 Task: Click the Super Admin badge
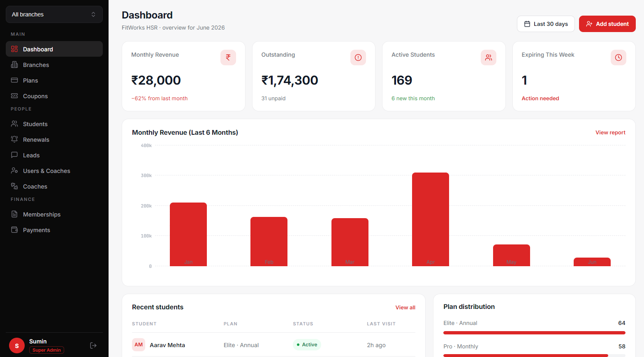46,350
